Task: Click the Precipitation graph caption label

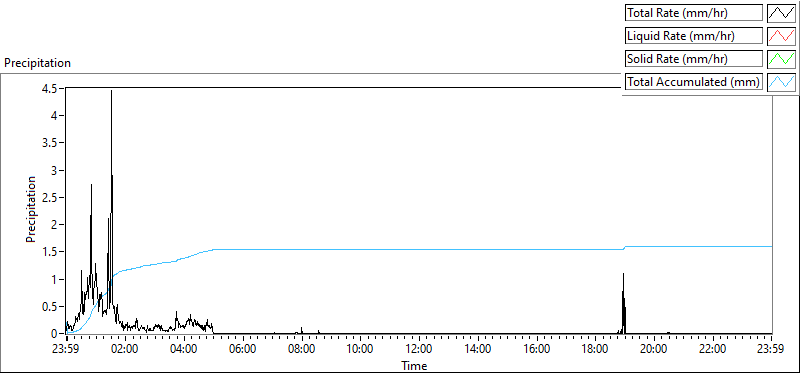Action: point(37,63)
